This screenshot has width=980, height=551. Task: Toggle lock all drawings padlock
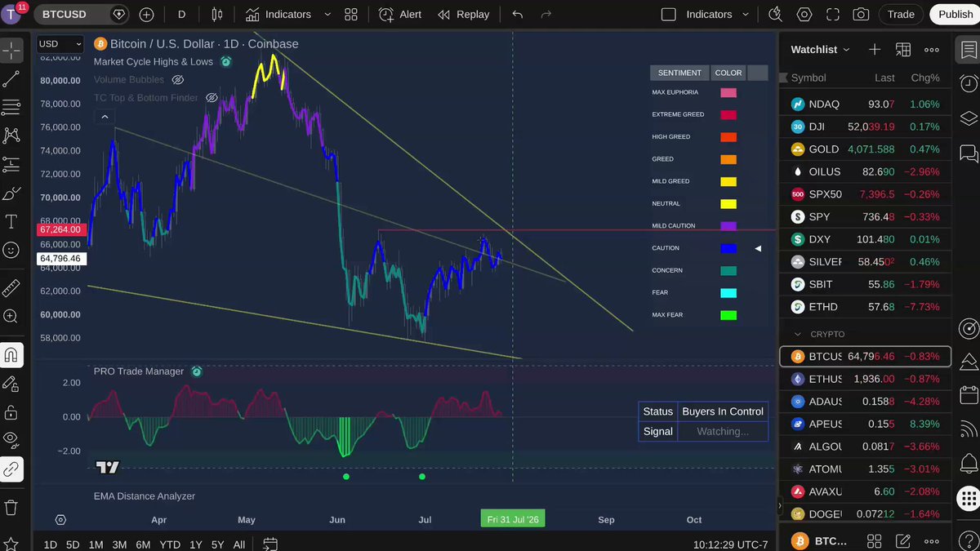(x=11, y=412)
